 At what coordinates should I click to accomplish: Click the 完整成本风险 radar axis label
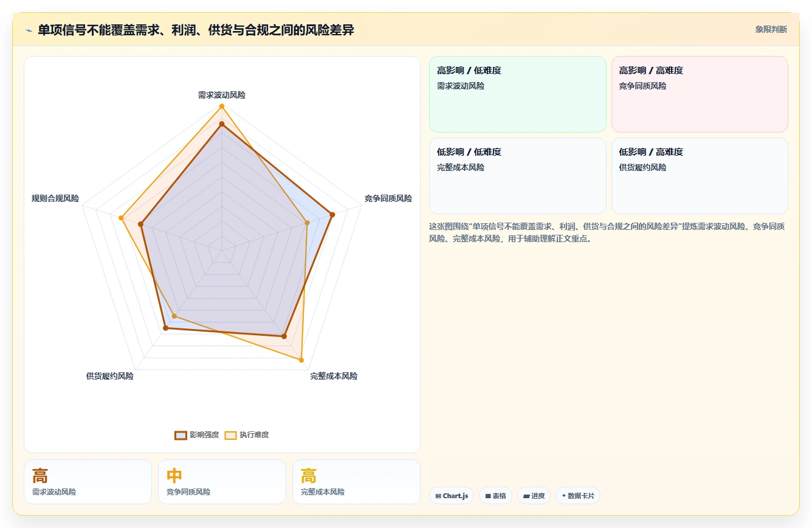[334, 376]
